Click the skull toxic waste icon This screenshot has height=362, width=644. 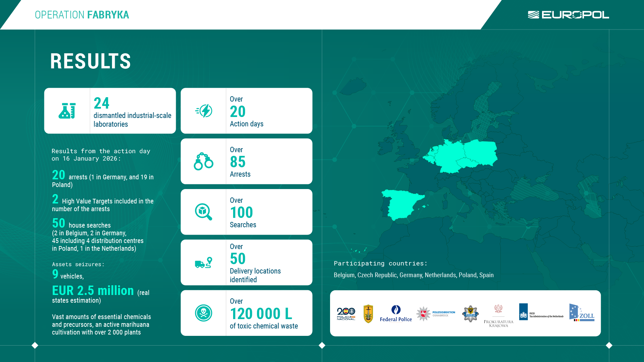tap(204, 313)
